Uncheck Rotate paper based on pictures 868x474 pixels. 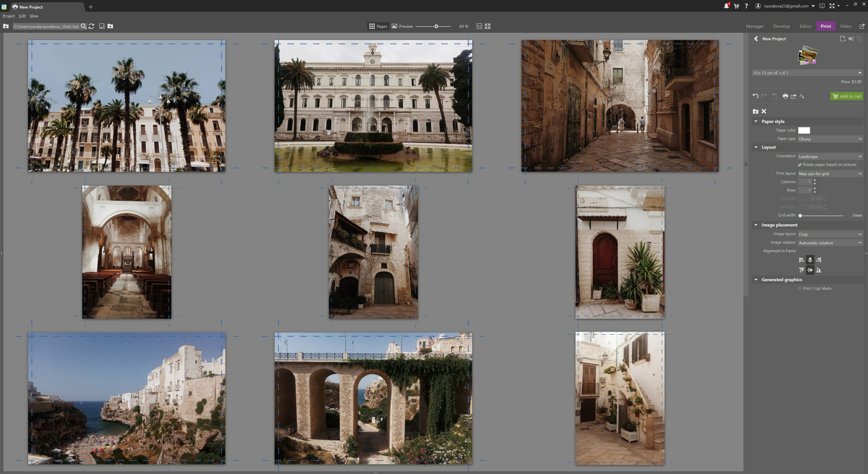coord(800,165)
